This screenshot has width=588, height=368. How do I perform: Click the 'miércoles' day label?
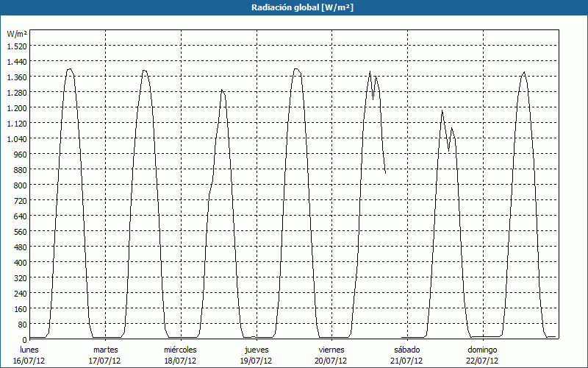tap(180, 350)
